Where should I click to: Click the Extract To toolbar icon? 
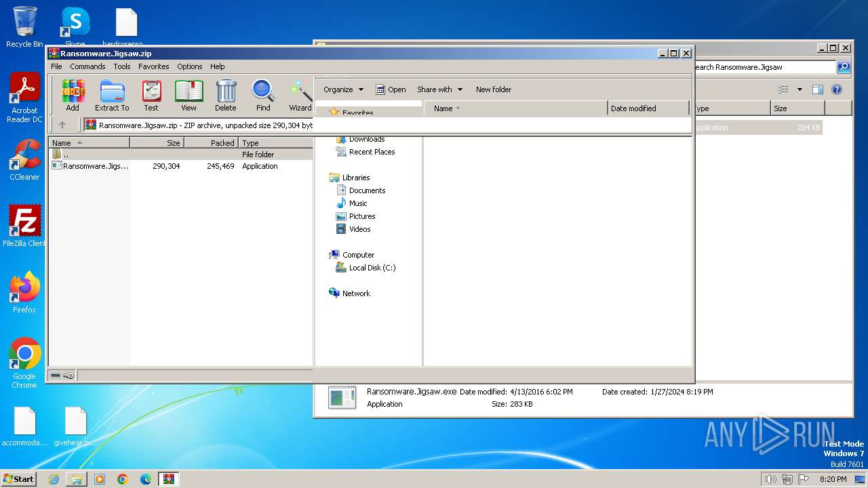[x=112, y=95]
